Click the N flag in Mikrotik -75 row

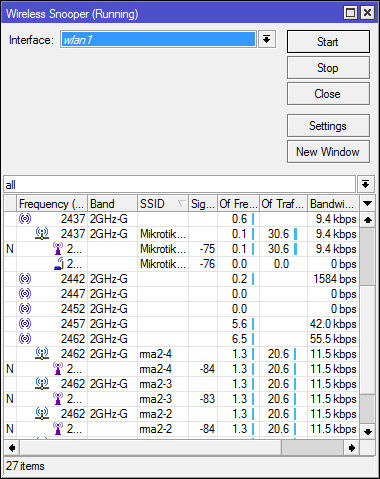10,249
